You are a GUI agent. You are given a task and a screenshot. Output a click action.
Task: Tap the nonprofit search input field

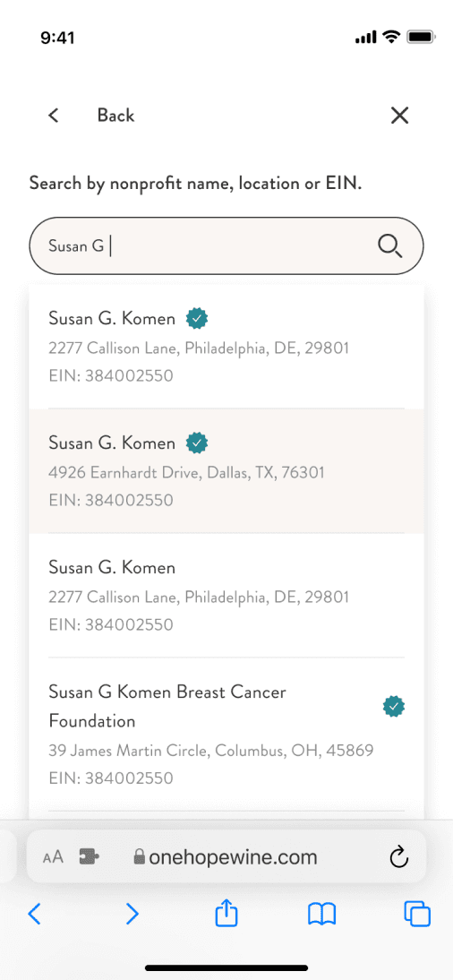coord(226,246)
